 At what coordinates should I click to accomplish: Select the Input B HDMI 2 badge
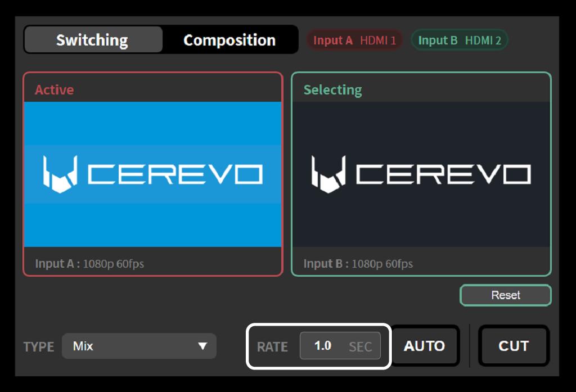pyautogui.click(x=460, y=40)
